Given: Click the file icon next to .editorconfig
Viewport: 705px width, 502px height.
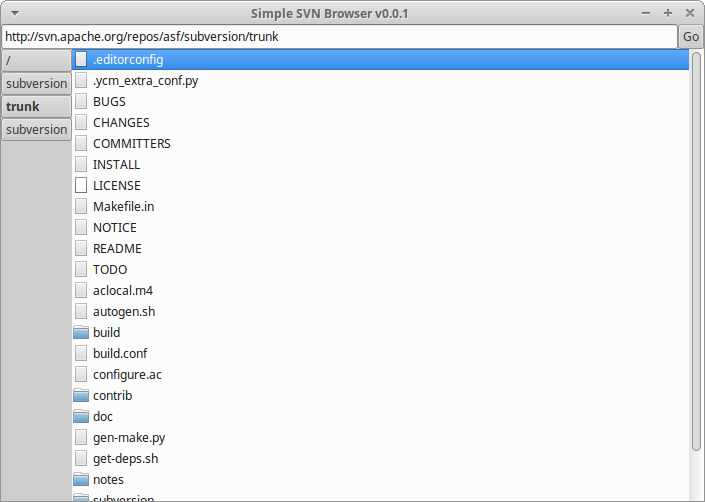Looking at the screenshot, I should coord(81,59).
